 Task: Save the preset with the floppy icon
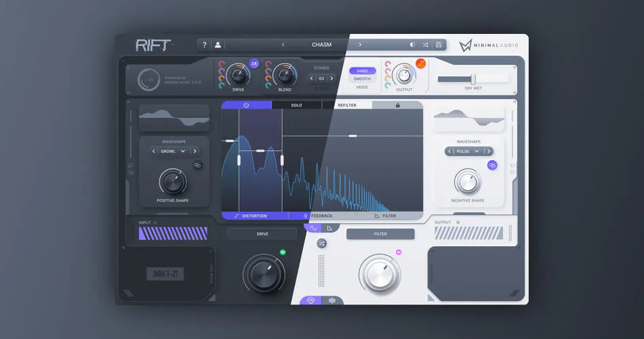coord(439,45)
